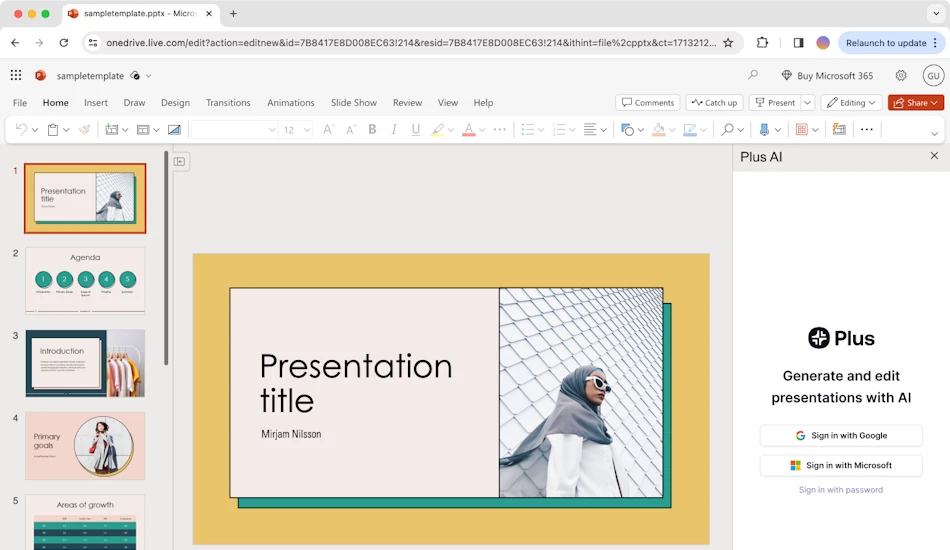Click Sign in with password link
The width and height of the screenshot is (950, 550).
(x=841, y=489)
